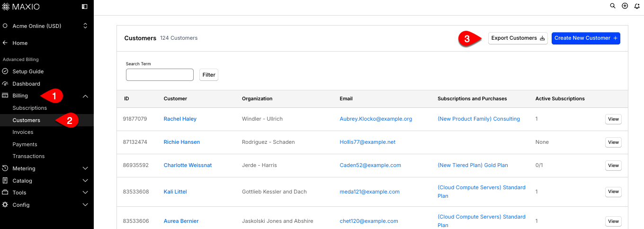This screenshot has width=644, height=229.
Task: Click organization Rodriguez - Schaden
Action: [x=268, y=142]
